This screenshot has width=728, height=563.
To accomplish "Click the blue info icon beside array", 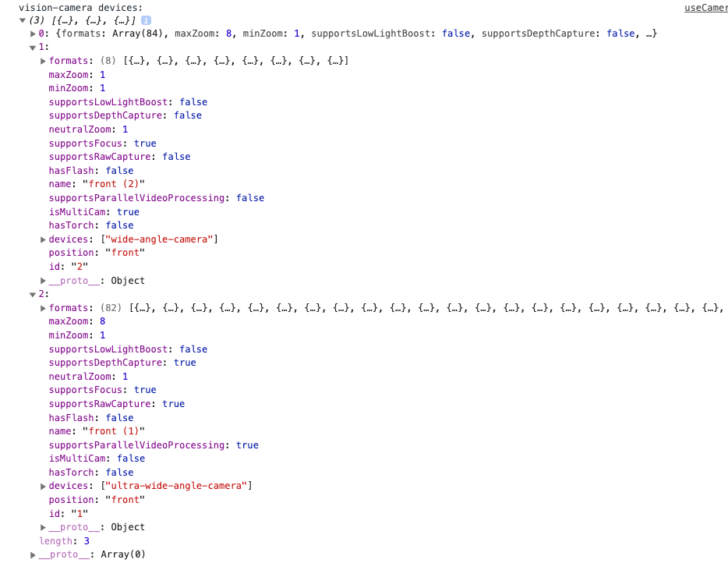I will [146, 20].
